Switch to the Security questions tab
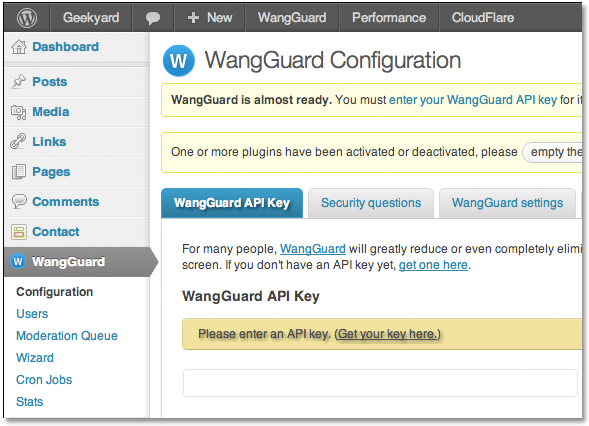The height and width of the screenshot is (426, 589). click(x=371, y=203)
